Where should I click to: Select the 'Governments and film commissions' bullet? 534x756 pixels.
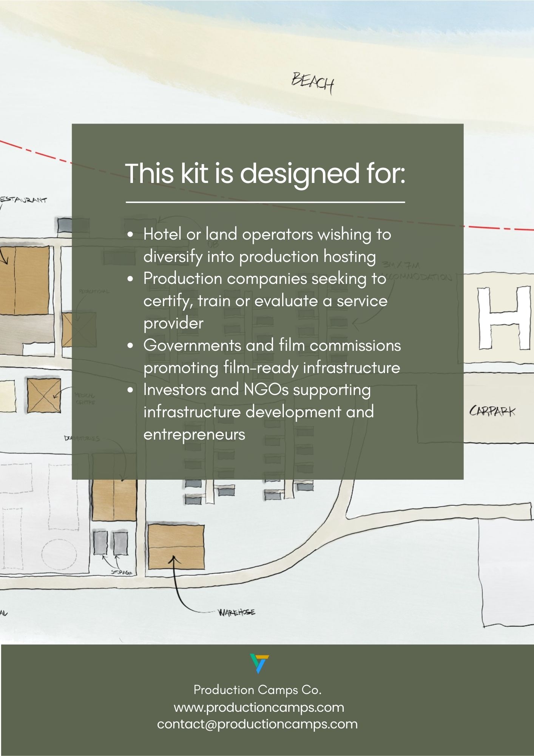coord(272,356)
